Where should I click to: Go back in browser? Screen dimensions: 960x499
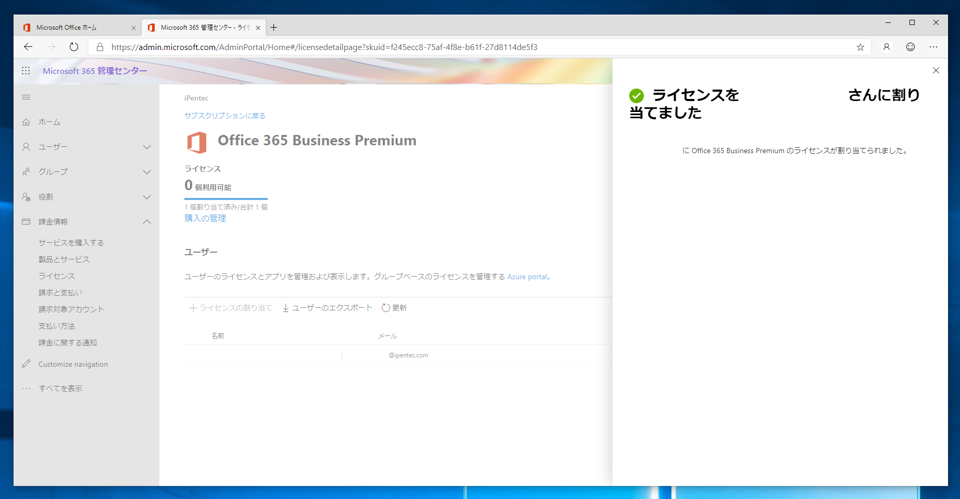28,47
